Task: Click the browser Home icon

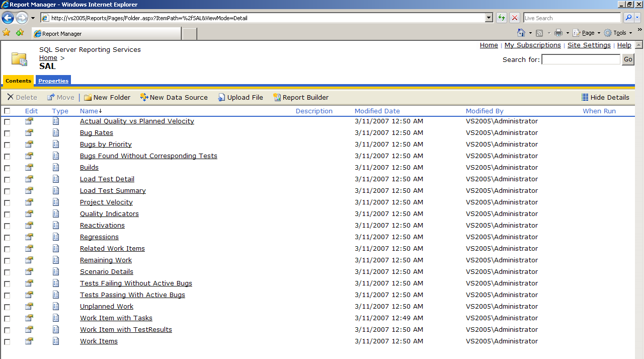Action: [521, 33]
